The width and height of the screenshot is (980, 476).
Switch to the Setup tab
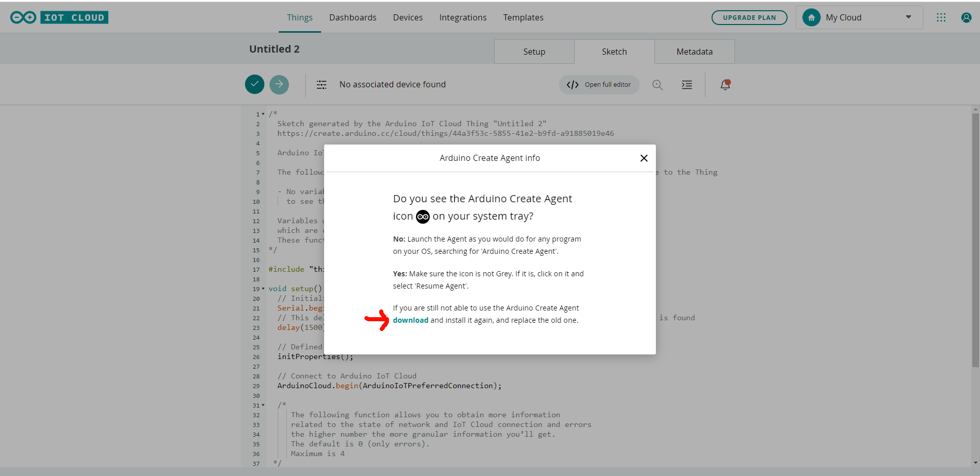[534, 52]
